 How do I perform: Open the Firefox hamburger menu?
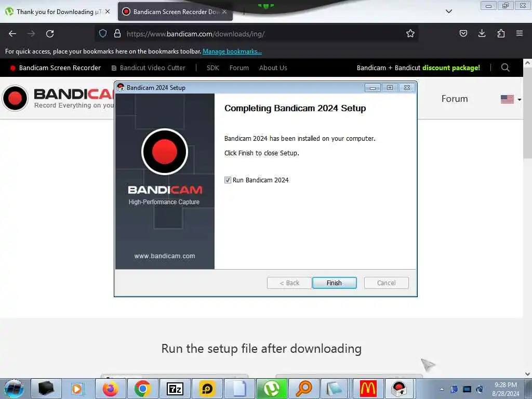click(520, 34)
